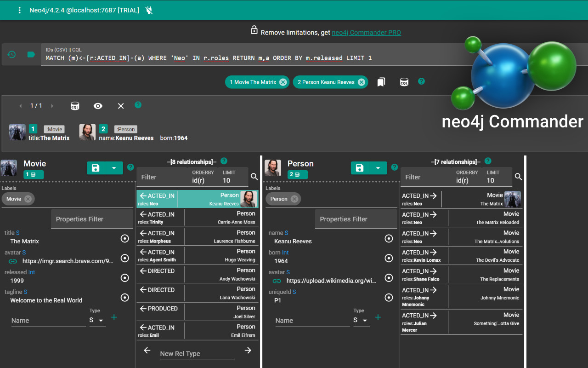Select ACTED_IN Carrie-Anne Moss relationship row
Screen dimensions: 588x368
pyautogui.click(x=198, y=218)
